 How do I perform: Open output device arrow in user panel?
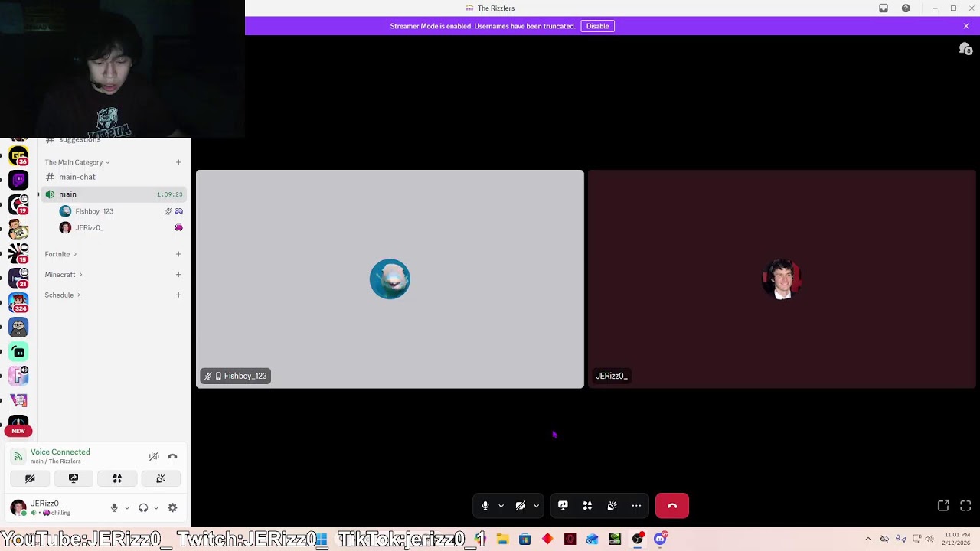[x=156, y=507]
